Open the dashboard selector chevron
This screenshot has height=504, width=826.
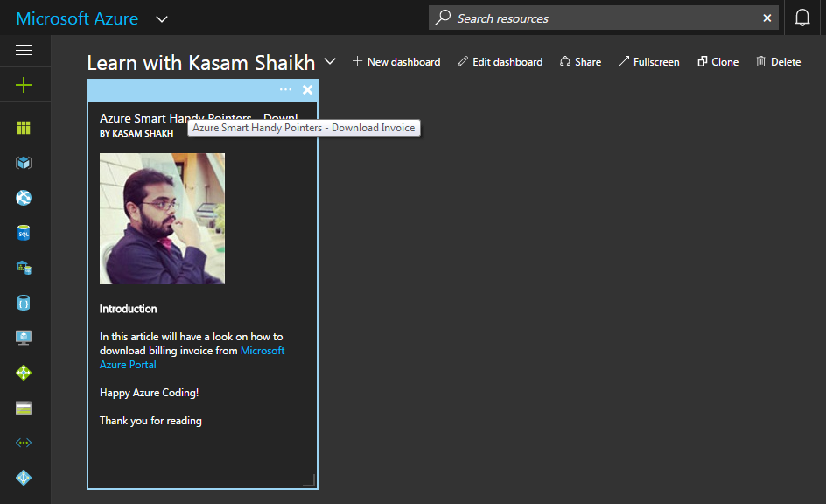[x=330, y=61]
